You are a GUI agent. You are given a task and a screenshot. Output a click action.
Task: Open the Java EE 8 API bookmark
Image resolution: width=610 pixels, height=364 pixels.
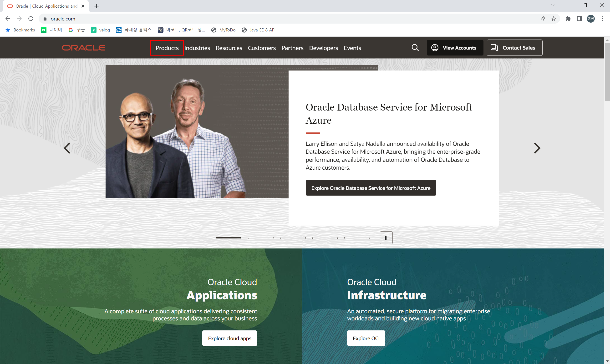click(258, 30)
